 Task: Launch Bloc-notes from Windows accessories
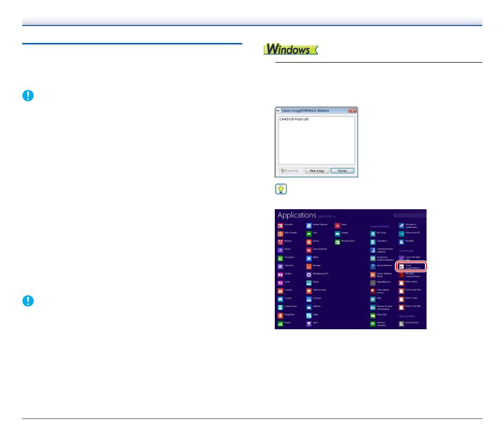[379, 234]
